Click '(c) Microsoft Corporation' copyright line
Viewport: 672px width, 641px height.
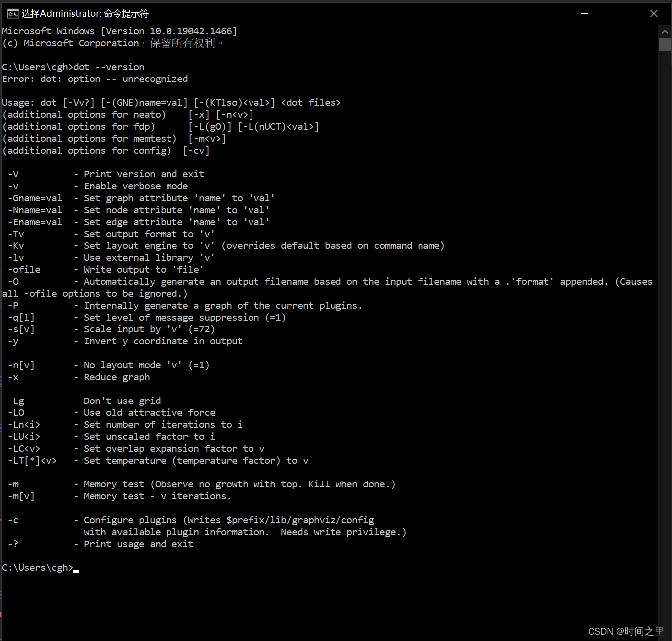(113, 43)
